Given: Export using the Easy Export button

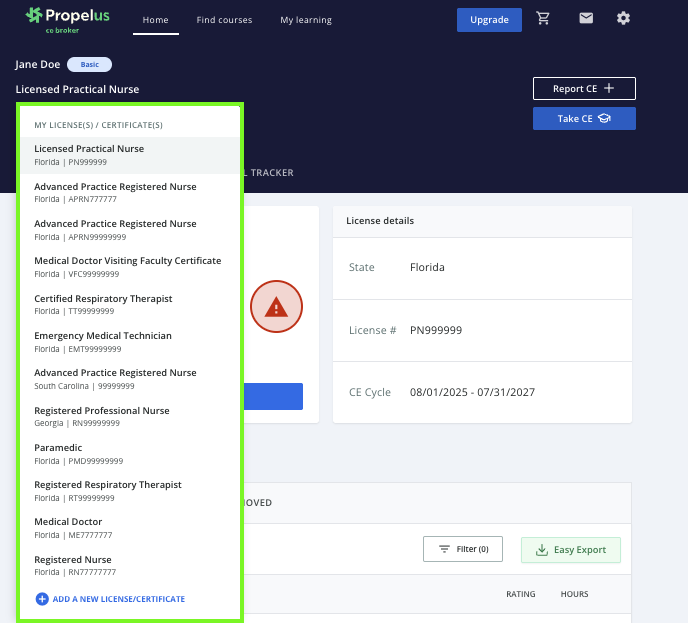Looking at the screenshot, I should tap(570, 549).
